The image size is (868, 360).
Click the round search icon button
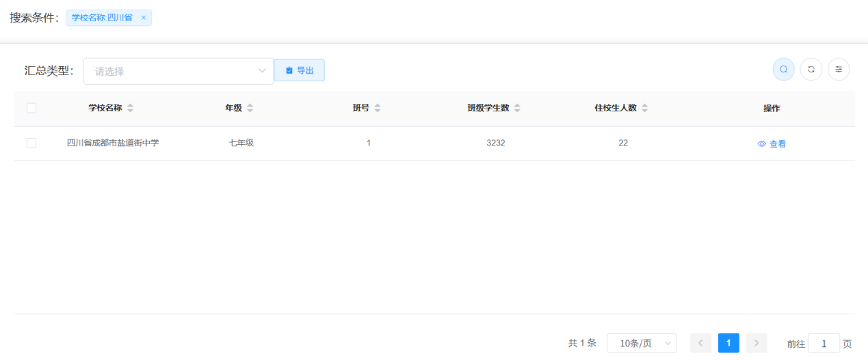(783, 70)
